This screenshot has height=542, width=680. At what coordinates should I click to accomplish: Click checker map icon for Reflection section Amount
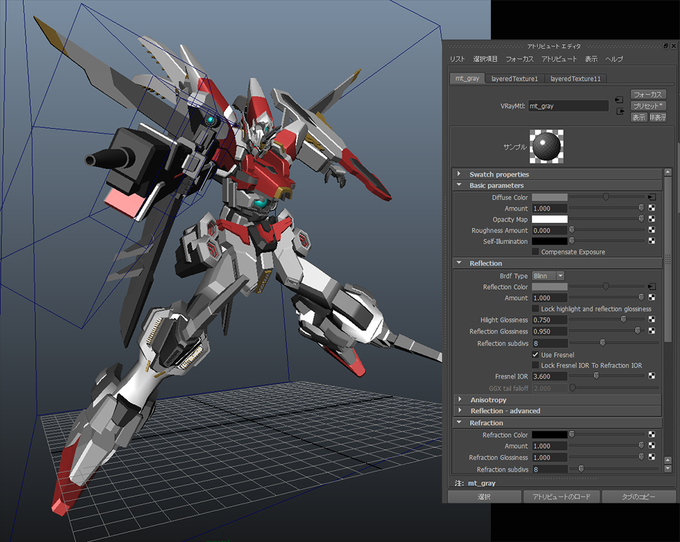click(x=651, y=297)
